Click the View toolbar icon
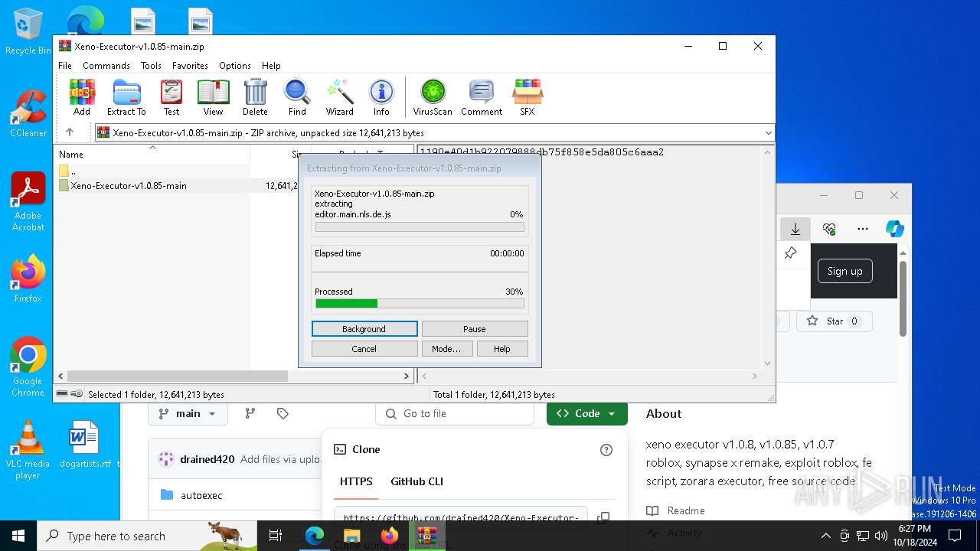The width and height of the screenshot is (980, 551). 213,97
